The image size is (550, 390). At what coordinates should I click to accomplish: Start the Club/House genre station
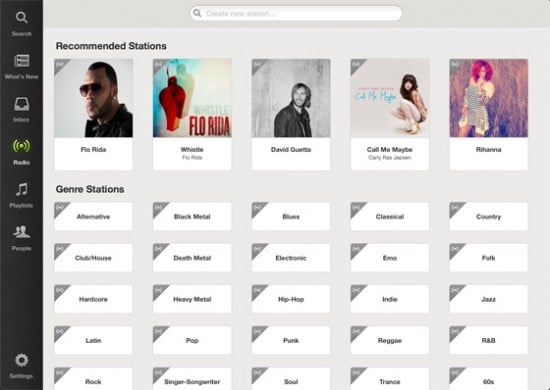click(93, 258)
